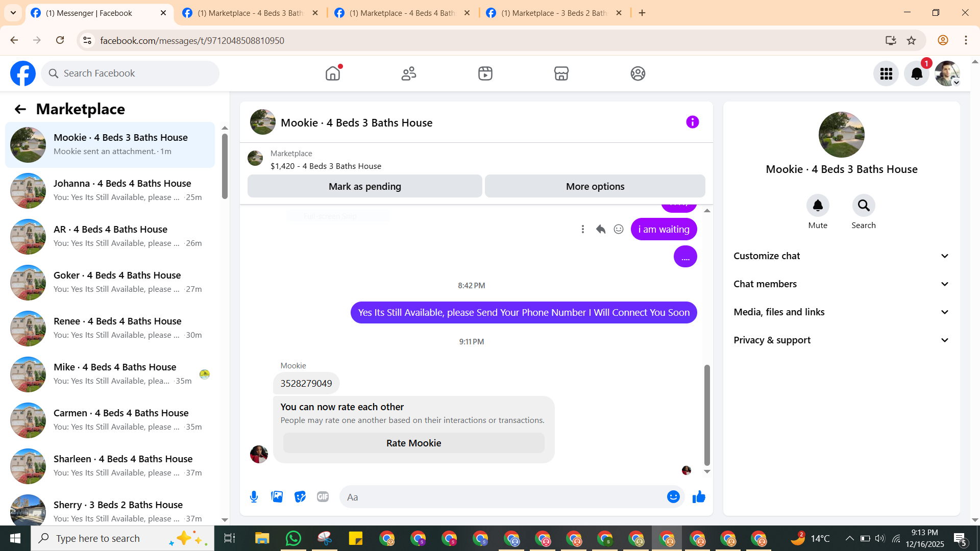Open Windows Task View

coord(229,538)
